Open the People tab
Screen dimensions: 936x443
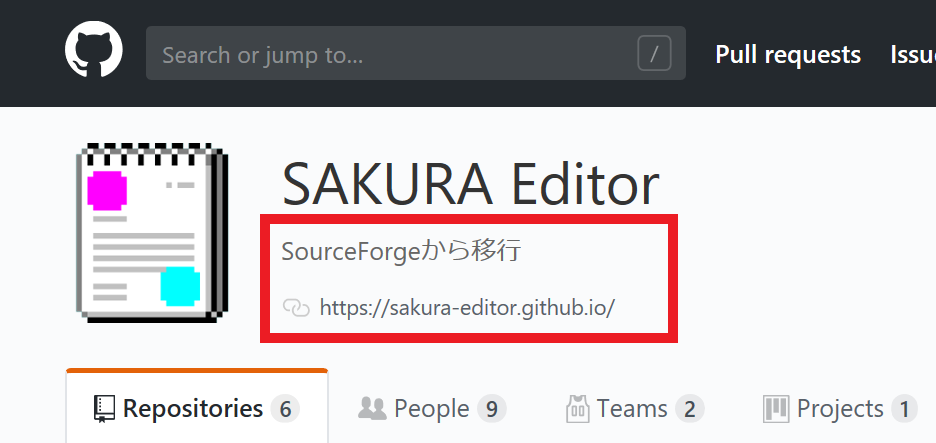tap(432, 409)
